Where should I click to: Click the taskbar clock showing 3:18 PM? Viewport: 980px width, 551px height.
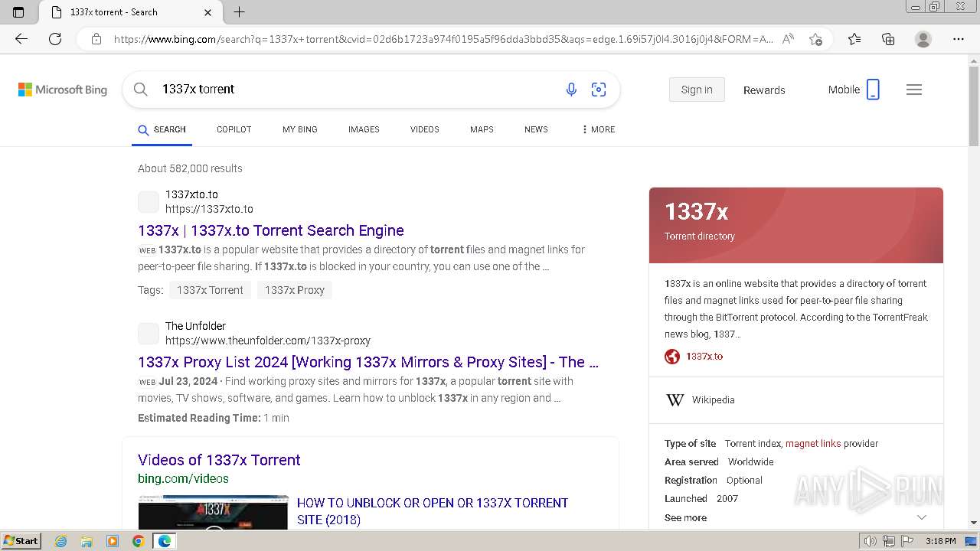click(940, 541)
